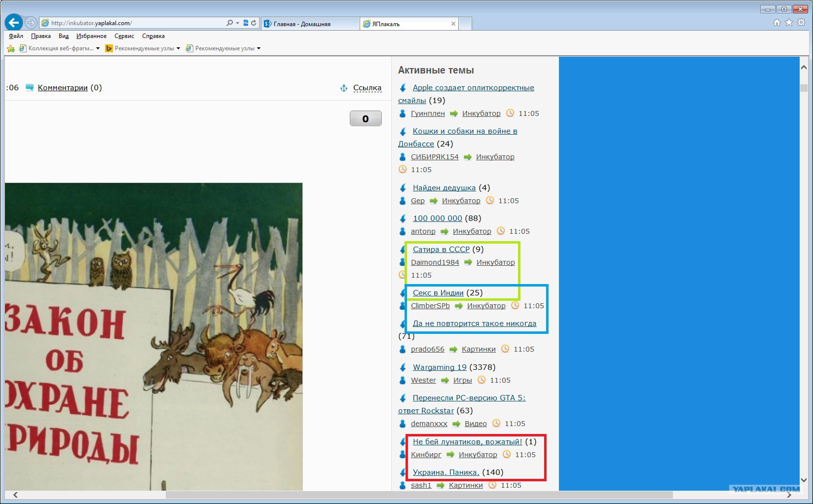Click the user icon beside Wester
The height and width of the screenshot is (504, 813).
[403, 380]
